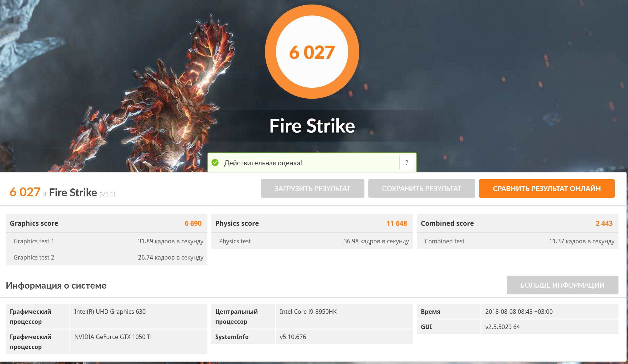628x364 pixels.
Task: Click the 26.74 кадров в секунду value
Action: tap(171, 258)
